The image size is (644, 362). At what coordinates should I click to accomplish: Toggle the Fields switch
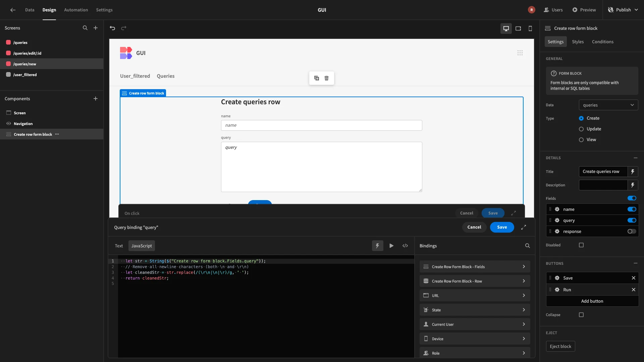pyautogui.click(x=632, y=198)
